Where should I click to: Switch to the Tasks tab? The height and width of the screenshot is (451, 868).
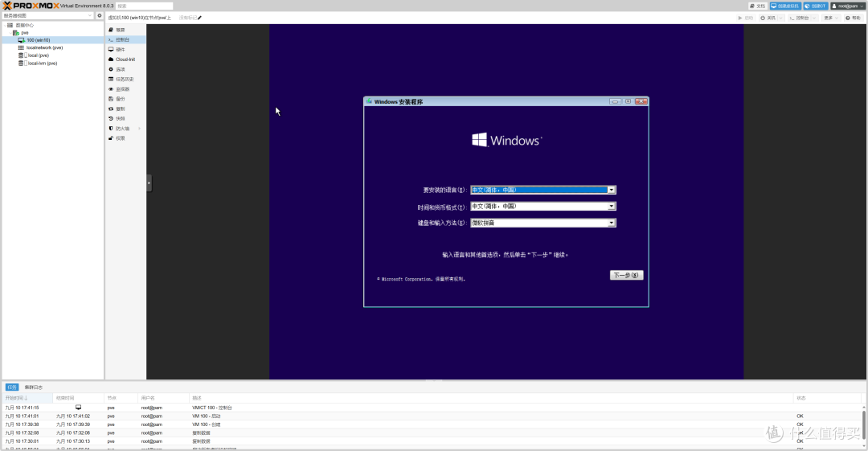tap(11, 387)
